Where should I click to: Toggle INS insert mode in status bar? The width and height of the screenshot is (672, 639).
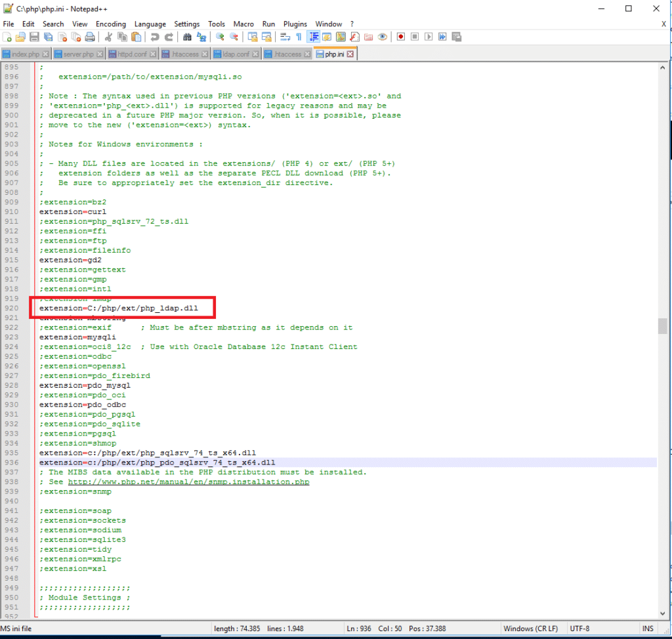(x=648, y=629)
